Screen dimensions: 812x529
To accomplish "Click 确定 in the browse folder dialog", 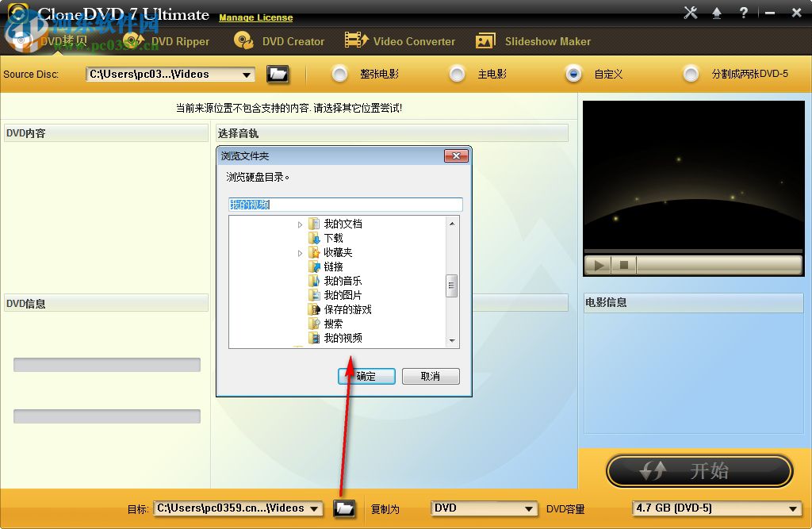I will (x=366, y=376).
